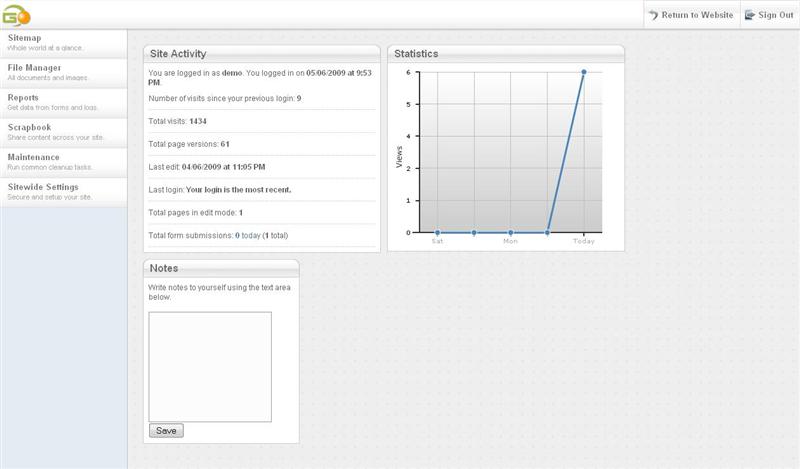Click the Site Activity panel header
The image size is (800, 469).
[x=261, y=53]
